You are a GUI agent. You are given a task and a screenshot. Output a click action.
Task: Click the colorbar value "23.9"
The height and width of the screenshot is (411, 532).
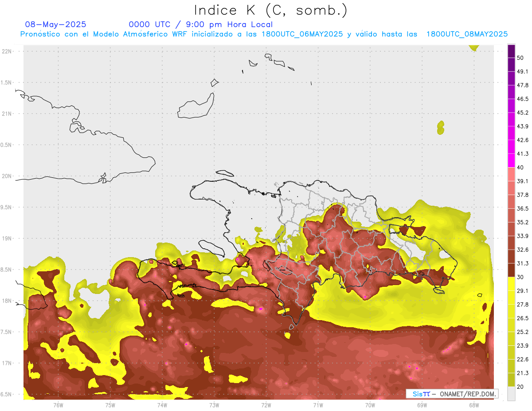click(x=522, y=346)
